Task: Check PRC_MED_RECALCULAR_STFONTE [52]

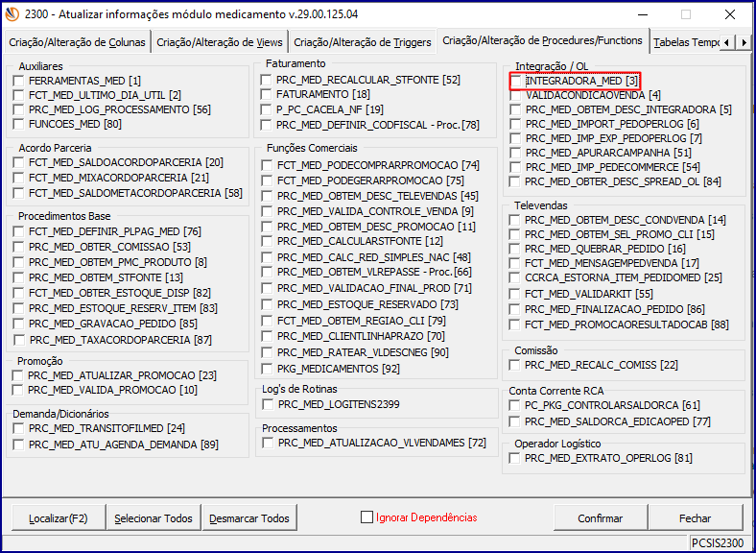Action: (x=266, y=80)
